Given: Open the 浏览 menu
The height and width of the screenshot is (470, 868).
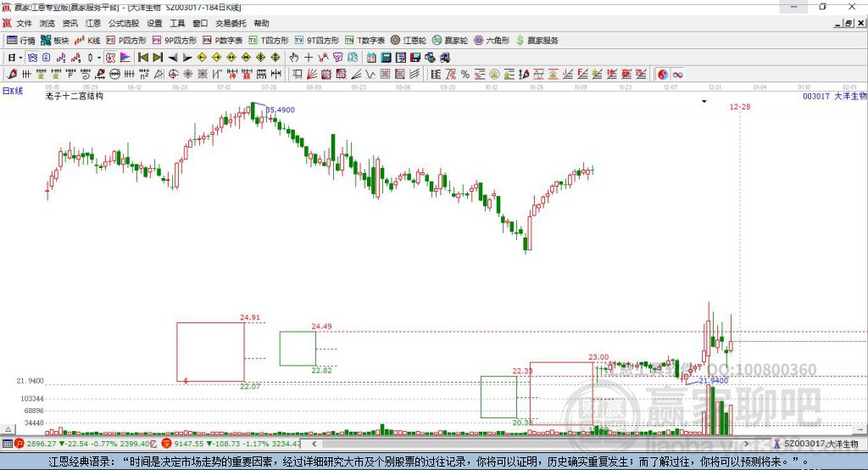Looking at the screenshot, I should (47, 23).
